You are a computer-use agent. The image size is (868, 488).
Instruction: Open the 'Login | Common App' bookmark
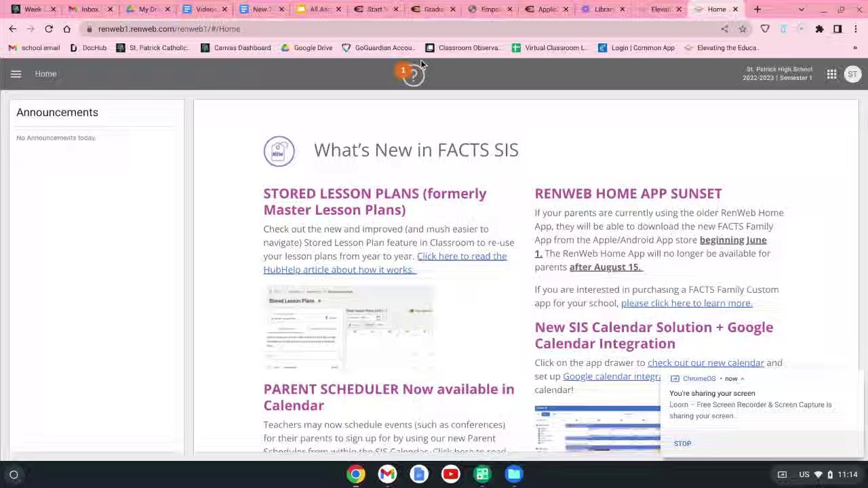(636, 48)
